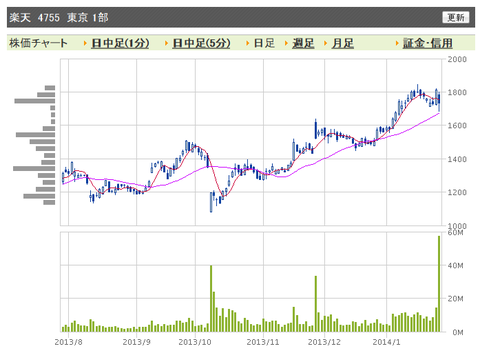Click the orange arrow before 日中足(1分)
The width and height of the screenshot is (480, 362).
85,43
